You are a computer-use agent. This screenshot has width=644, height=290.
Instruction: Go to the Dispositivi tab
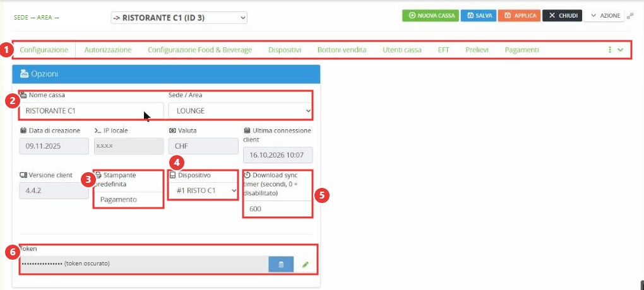pos(285,50)
